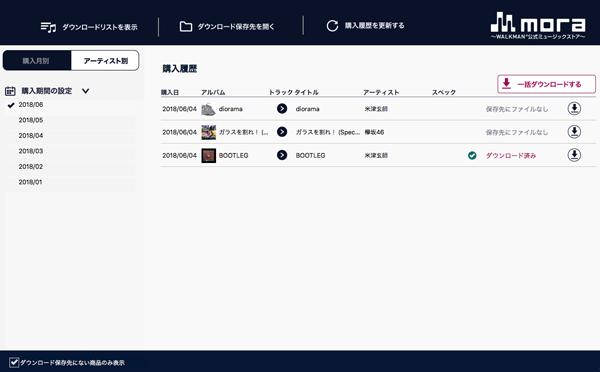Expand tracks arrow for ガラスを割れ！ row
The height and width of the screenshot is (372, 600).
(282, 132)
